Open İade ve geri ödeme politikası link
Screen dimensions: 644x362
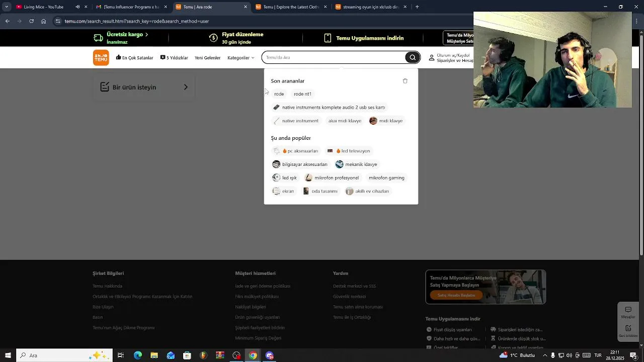coord(263,286)
